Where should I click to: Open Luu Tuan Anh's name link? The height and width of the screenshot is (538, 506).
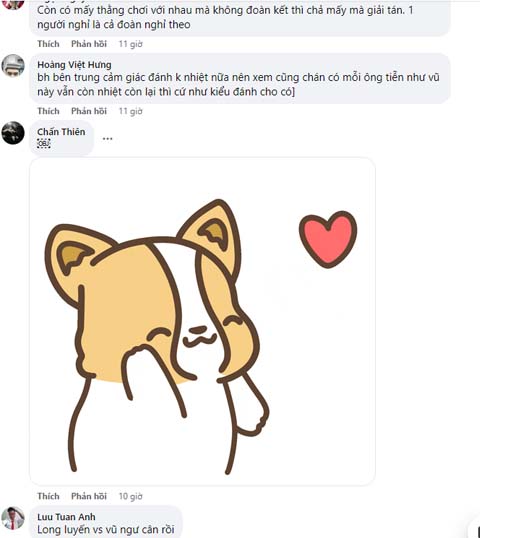[66, 517]
